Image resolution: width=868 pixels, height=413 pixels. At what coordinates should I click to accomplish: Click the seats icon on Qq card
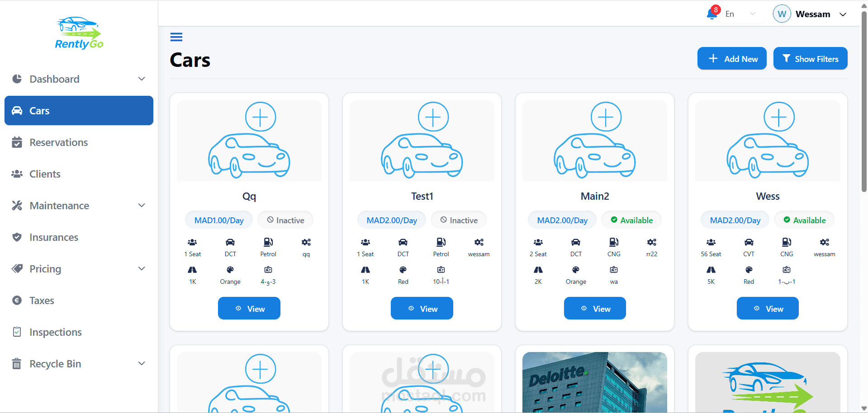click(x=192, y=242)
